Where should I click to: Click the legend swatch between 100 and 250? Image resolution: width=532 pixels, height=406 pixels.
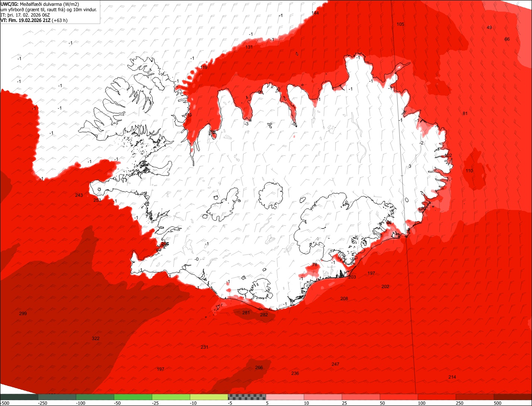click(437, 397)
